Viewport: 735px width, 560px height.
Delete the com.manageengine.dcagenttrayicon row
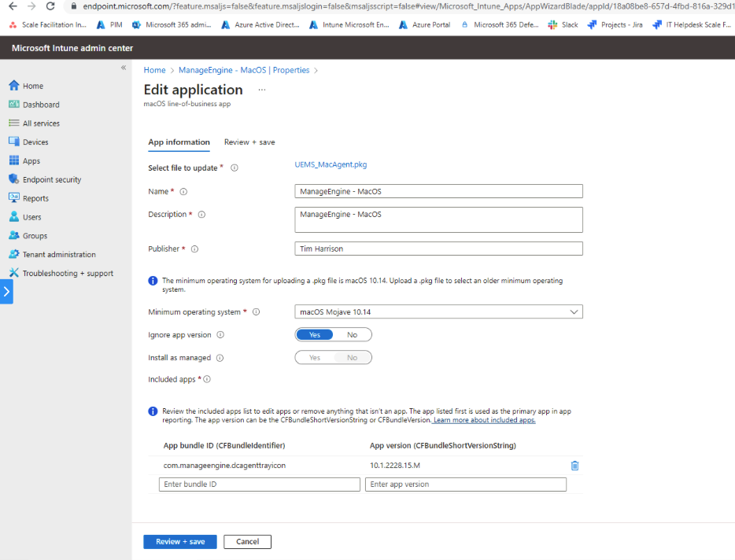pos(574,466)
